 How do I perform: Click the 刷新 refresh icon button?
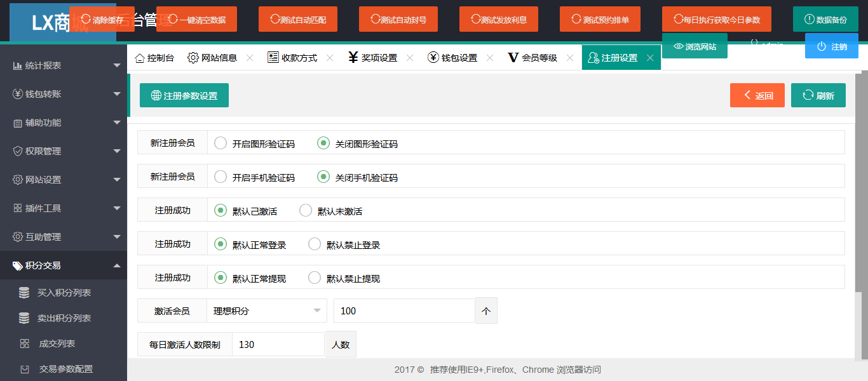click(x=818, y=95)
